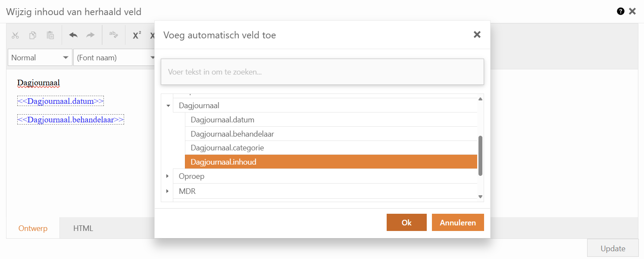Screen dimensions: 644x259
Task: Click the search field 'Voer tekst in'
Action: pyautogui.click(x=322, y=72)
